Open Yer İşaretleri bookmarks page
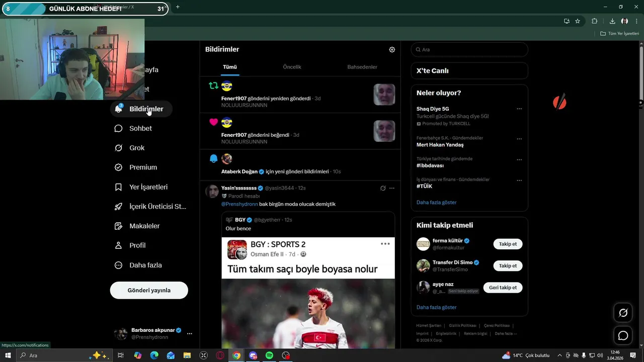 (141, 187)
